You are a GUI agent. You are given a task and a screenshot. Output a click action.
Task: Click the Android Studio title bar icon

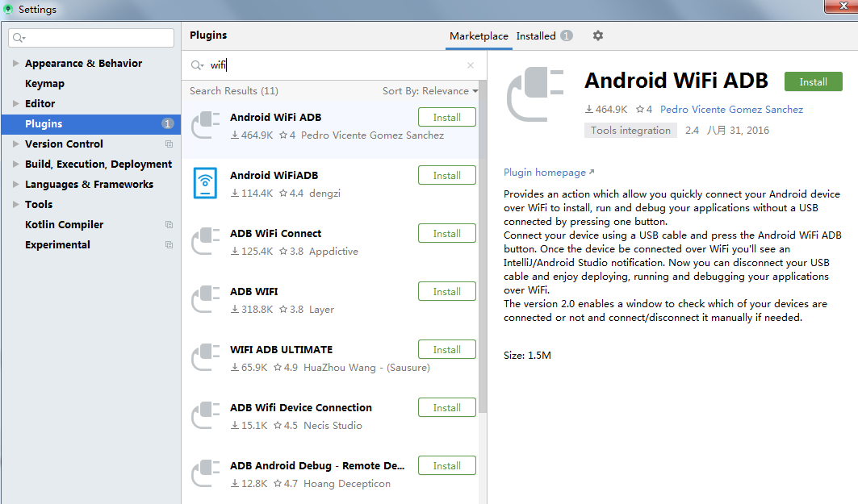click(x=7, y=10)
